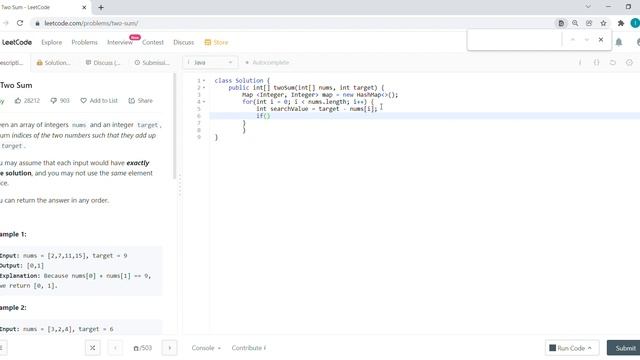Click the panel resize handle dots
The image size is (640, 360).
tap(180, 186)
